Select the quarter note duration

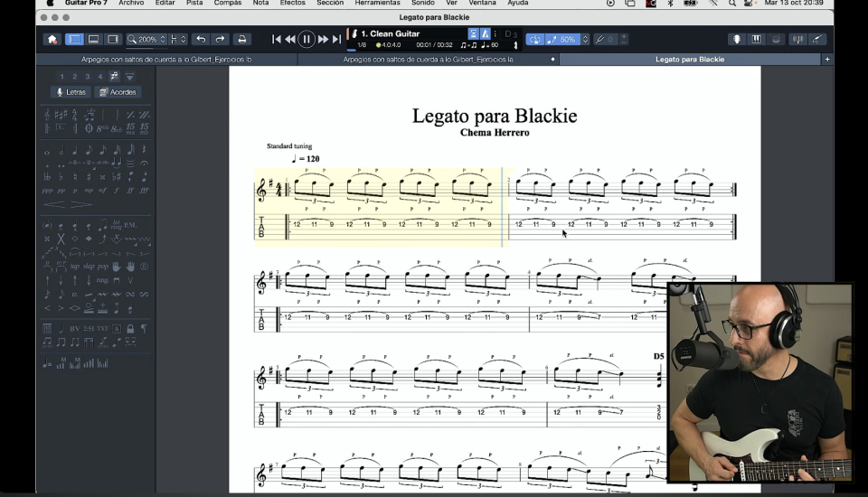tap(75, 150)
